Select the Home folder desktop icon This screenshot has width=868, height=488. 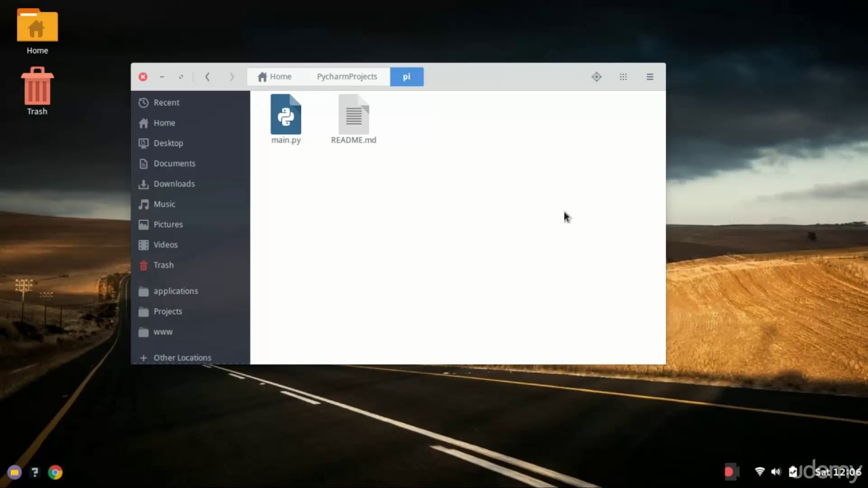coord(37,26)
